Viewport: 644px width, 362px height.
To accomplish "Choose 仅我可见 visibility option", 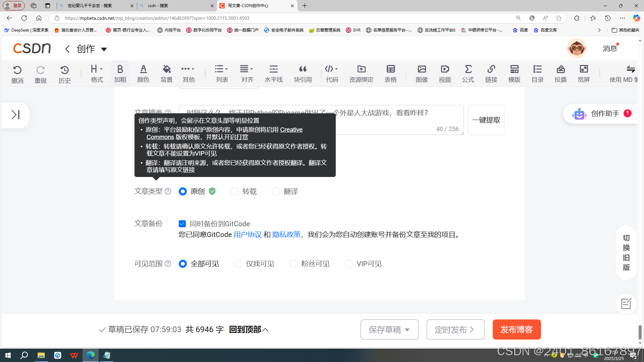I will coord(238,264).
